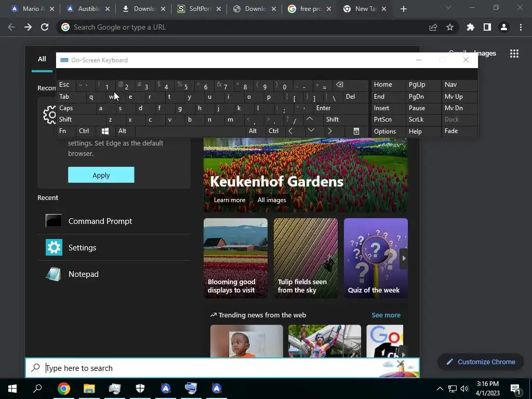Bookmark this tab with the star icon
Image resolution: width=532 pixels, height=399 pixels.
pyautogui.click(x=450, y=27)
